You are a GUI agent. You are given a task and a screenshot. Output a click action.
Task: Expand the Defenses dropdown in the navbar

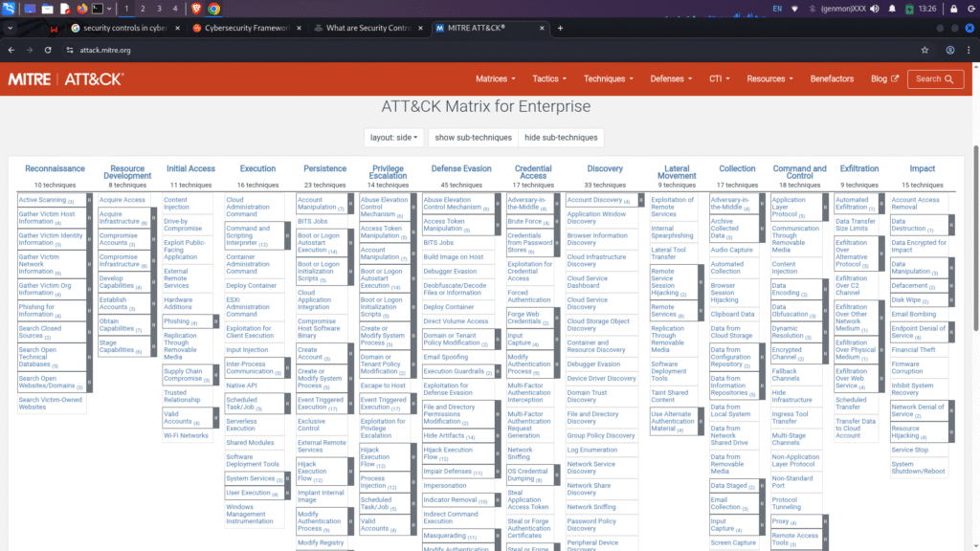point(672,78)
